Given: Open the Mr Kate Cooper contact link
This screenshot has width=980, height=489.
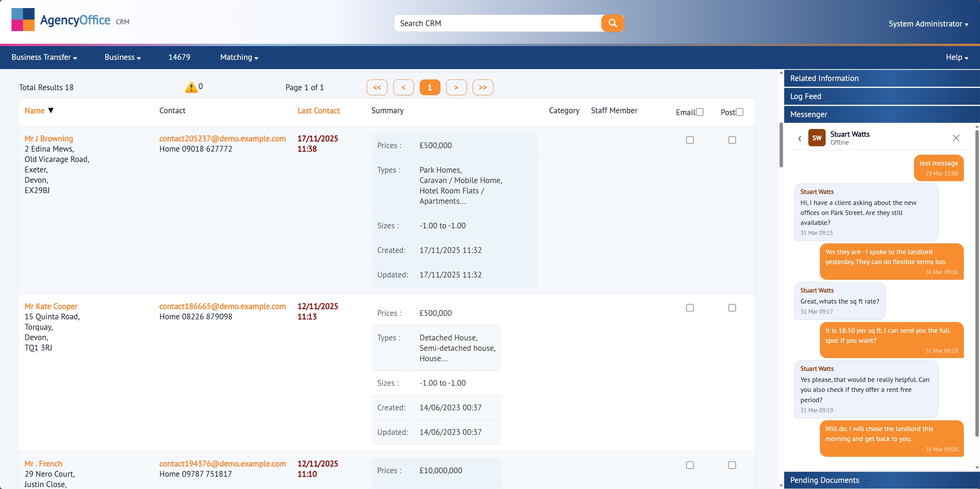Looking at the screenshot, I should tap(51, 306).
